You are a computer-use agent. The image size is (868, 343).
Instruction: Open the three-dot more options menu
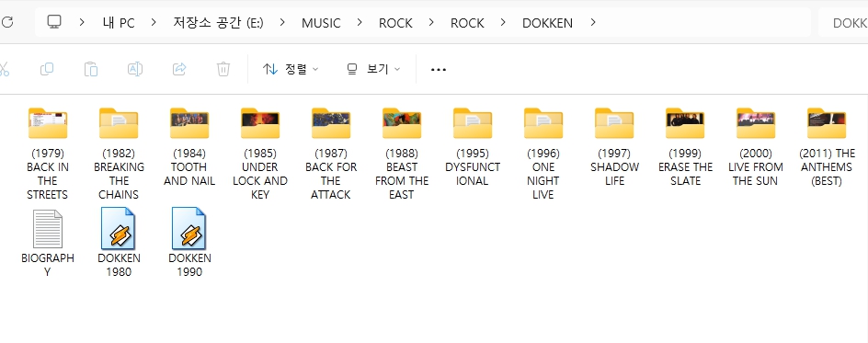click(439, 70)
